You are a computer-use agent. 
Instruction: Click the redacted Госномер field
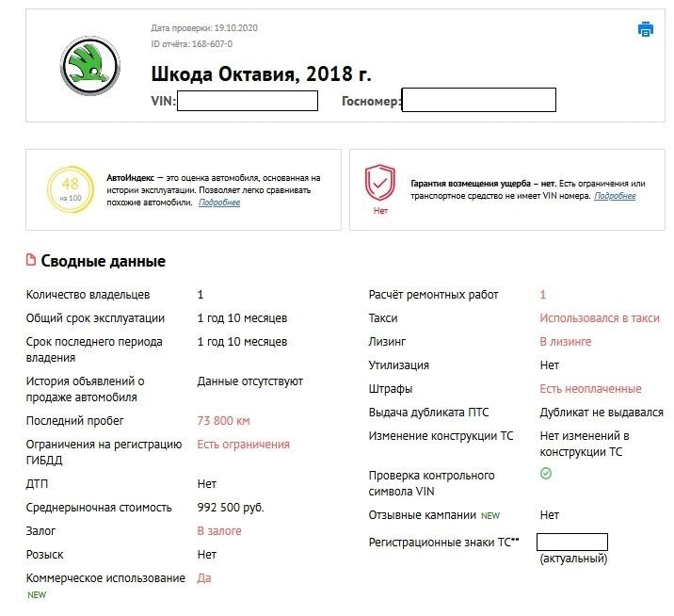click(x=478, y=100)
